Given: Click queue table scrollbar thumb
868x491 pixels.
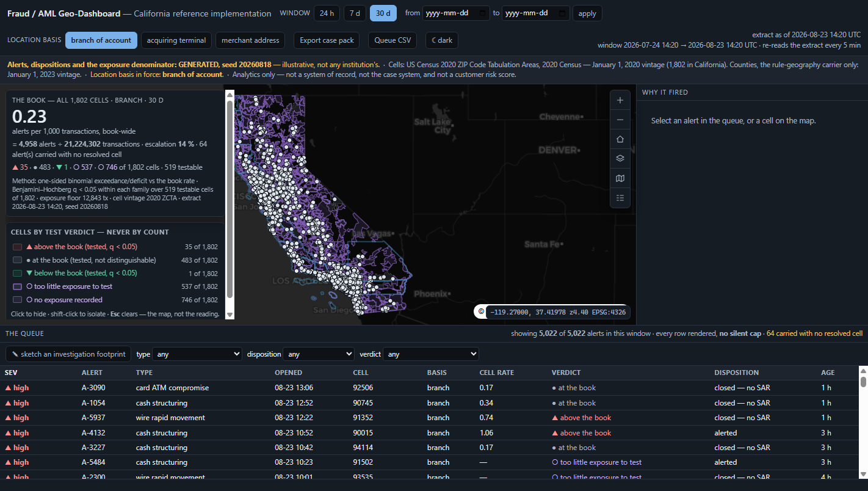Looking at the screenshot, I should 863,382.
